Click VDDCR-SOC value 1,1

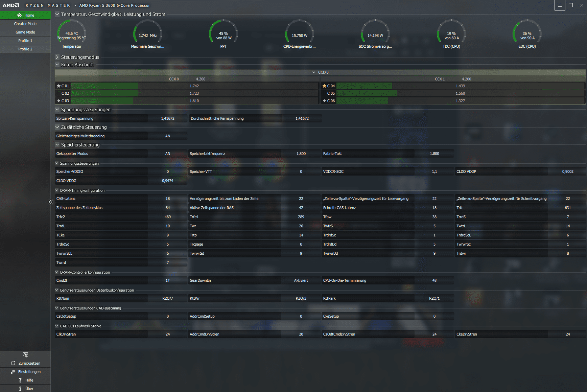pos(435,171)
